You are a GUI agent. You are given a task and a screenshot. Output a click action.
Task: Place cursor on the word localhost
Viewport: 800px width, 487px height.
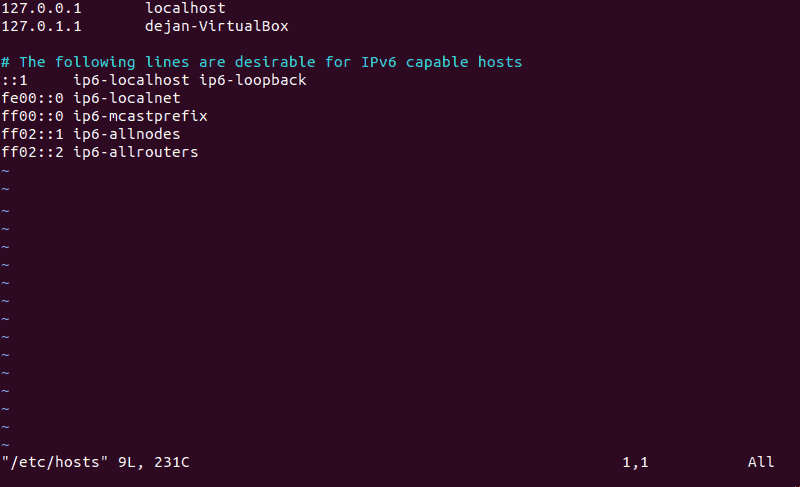coord(185,8)
